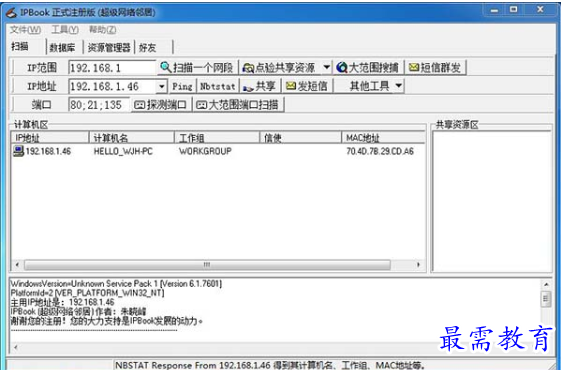Switch to the 扫描 tab
This screenshot has height=370, width=561.
coord(20,47)
